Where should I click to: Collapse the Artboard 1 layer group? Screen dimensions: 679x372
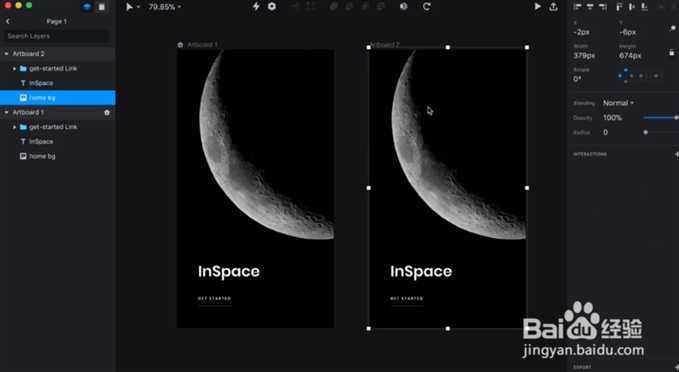[6, 112]
